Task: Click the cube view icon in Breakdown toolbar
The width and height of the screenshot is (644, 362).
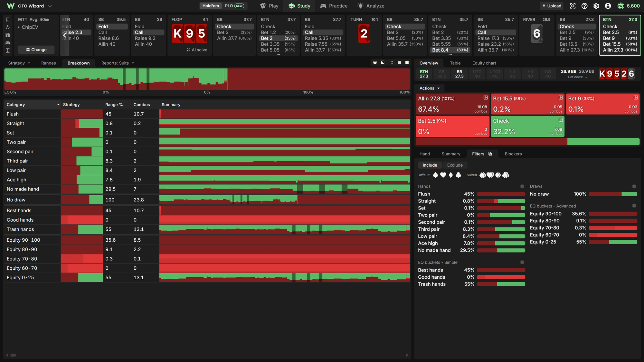Action: click(x=375, y=62)
